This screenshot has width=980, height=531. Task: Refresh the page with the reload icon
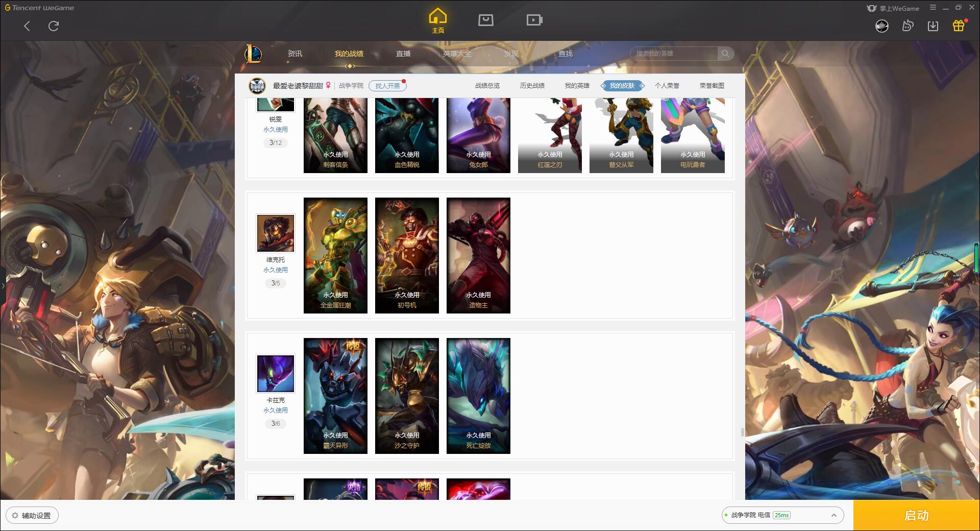pos(54,26)
